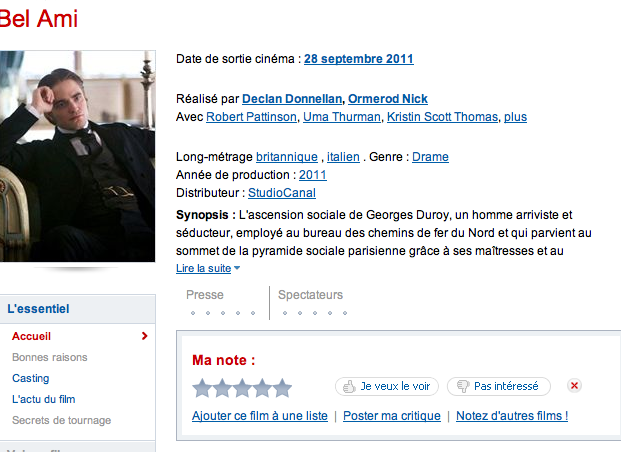The height and width of the screenshot is (452, 621).
Task: Open the Bonnes raisons section
Action: click(x=50, y=357)
